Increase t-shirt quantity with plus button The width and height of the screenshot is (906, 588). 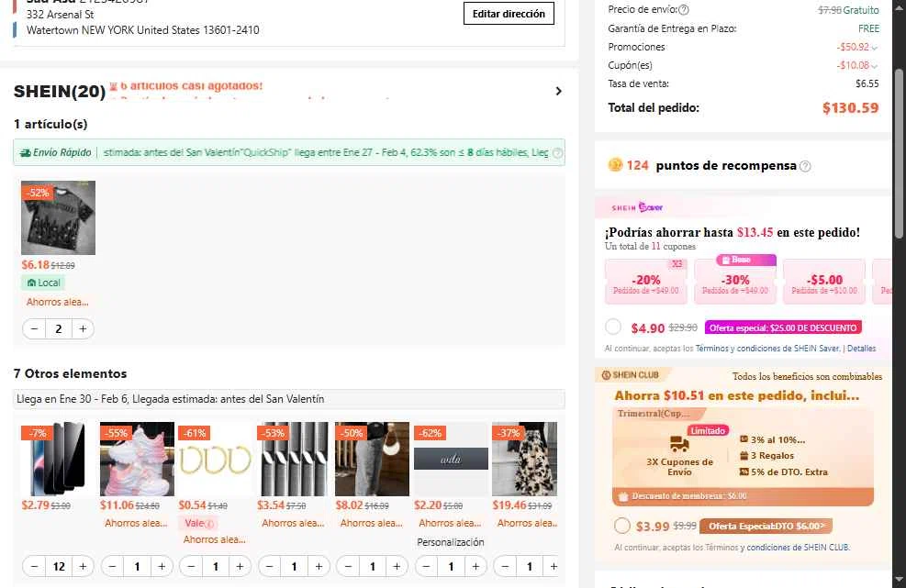tap(83, 328)
